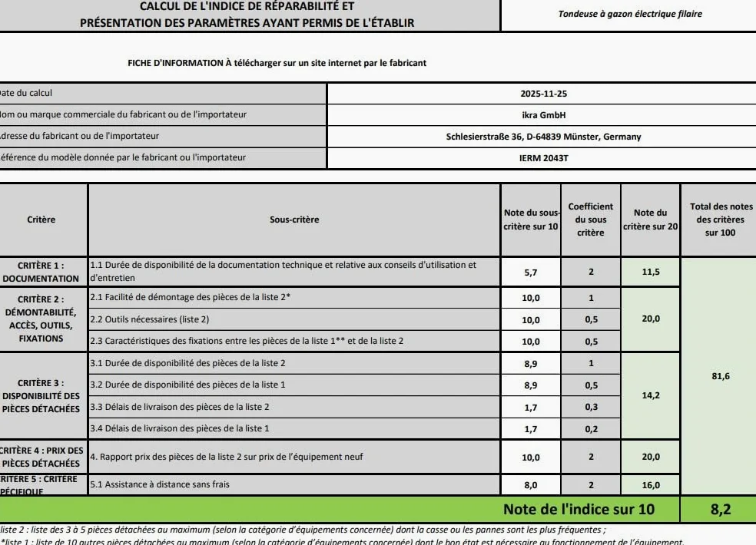This screenshot has width=756, height=545.
Task: Click sub-criterion 3.2 Durée de disponibilité liste 1
Action: [x=294, y=385]
